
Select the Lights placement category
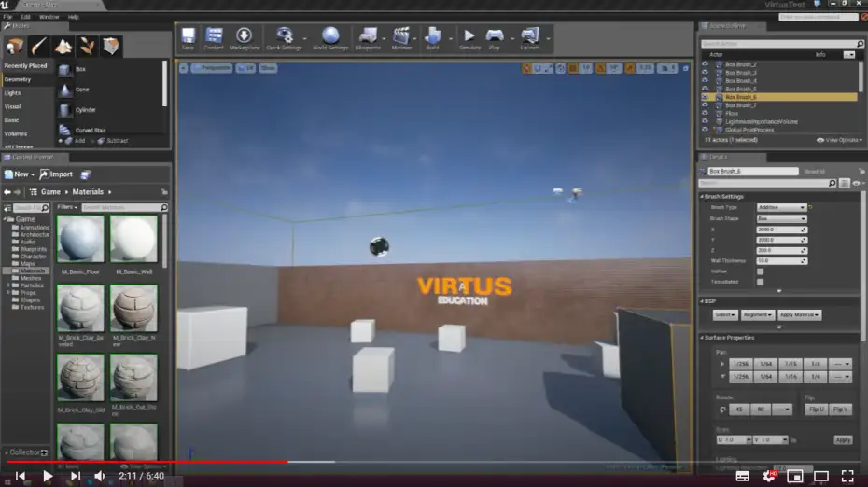13,93
